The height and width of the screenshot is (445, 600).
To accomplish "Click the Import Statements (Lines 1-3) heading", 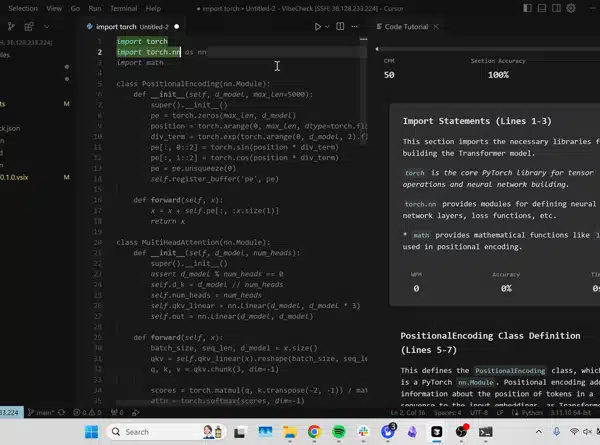I will tap(477, 121).
